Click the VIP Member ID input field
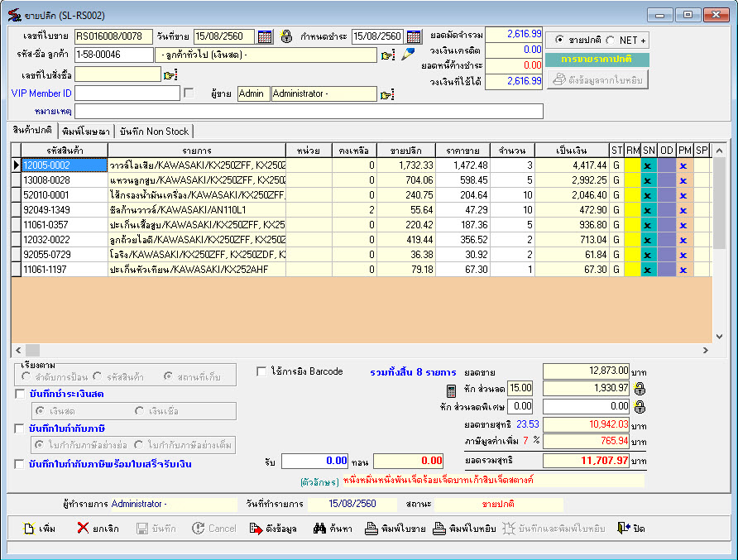Viewport: 738px width, 560px height. [127, 93]
